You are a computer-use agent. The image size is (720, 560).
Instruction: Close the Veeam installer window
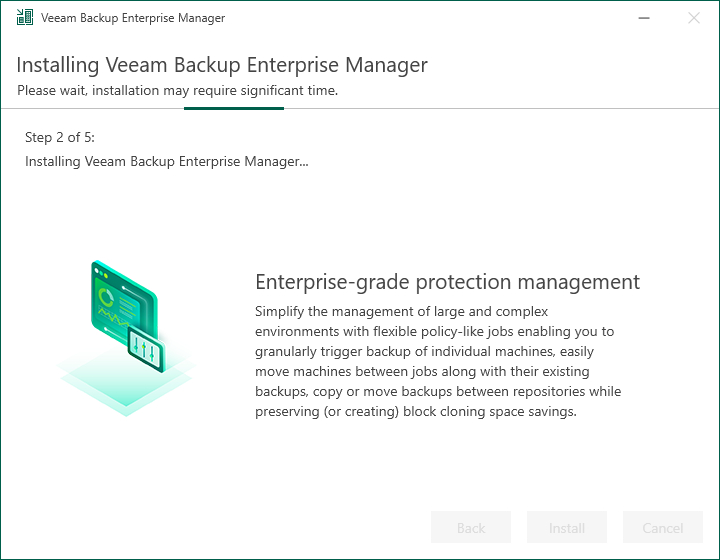694,18
